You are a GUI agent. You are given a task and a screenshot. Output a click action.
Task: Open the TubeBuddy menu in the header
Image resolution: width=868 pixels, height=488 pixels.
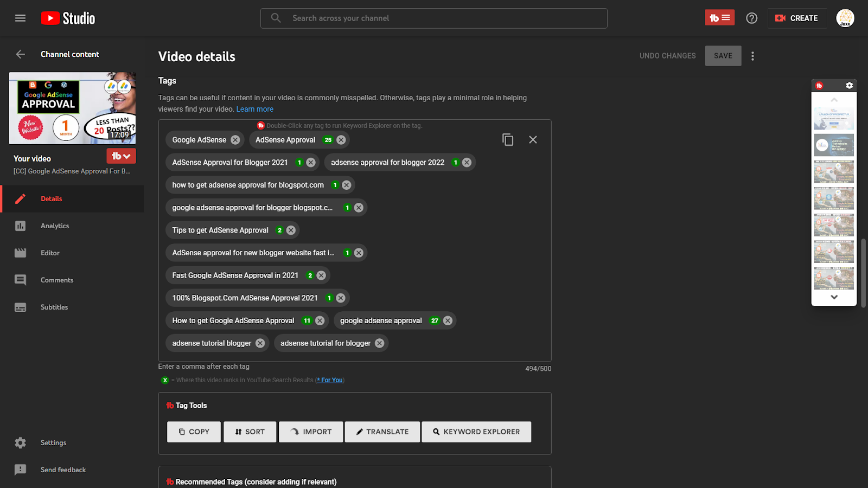click(x=719, y=18)
